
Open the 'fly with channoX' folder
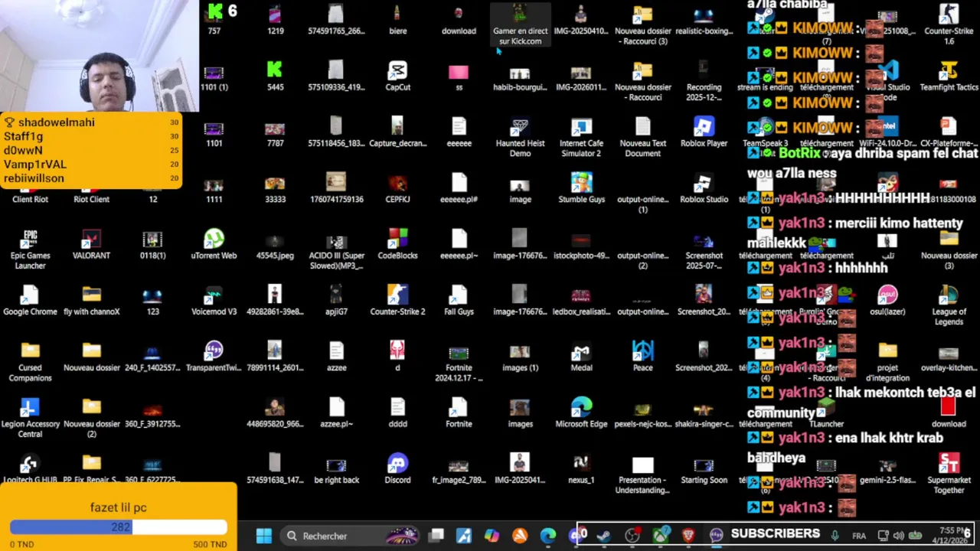pos(91,301)
